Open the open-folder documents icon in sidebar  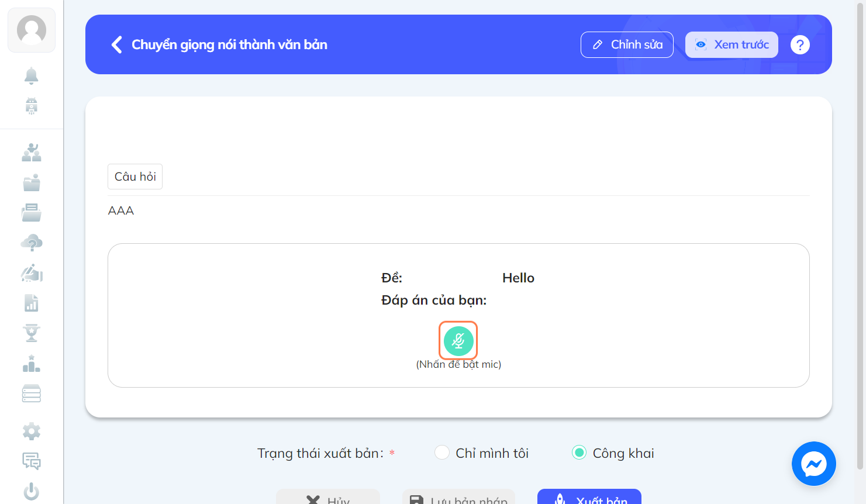32,213
